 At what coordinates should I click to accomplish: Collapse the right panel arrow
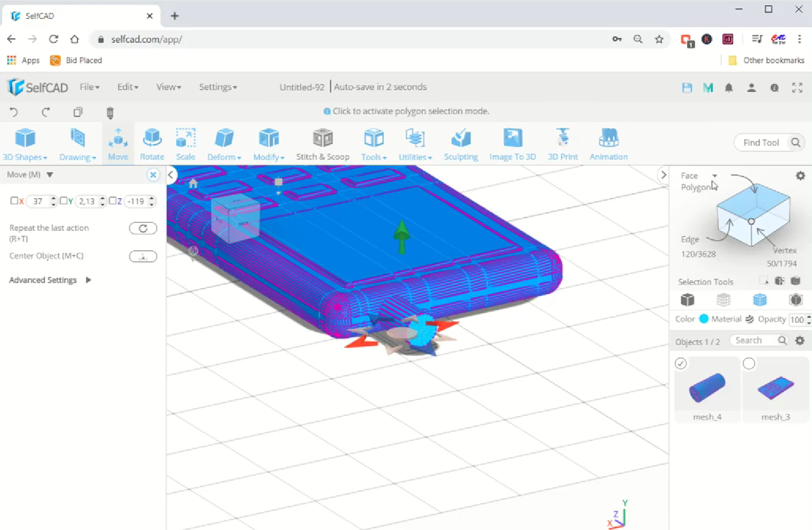[663, 175]
